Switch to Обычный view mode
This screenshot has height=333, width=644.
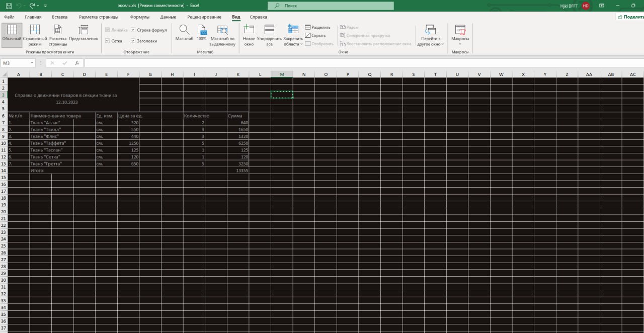coord(12,35)
